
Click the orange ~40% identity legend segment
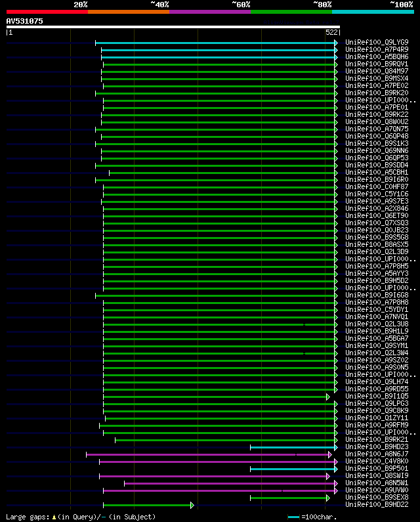coord(129,12)
